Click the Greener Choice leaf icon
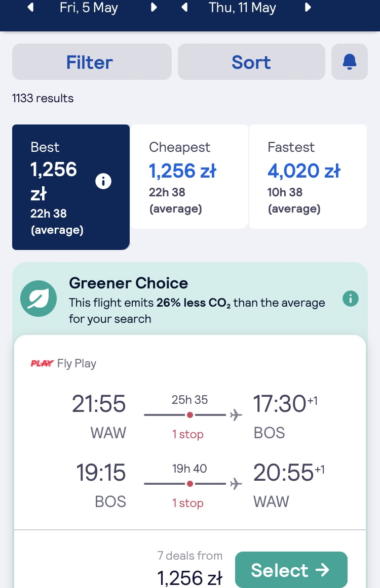Viewport: 380px width, 588px height. click(39, 299)
